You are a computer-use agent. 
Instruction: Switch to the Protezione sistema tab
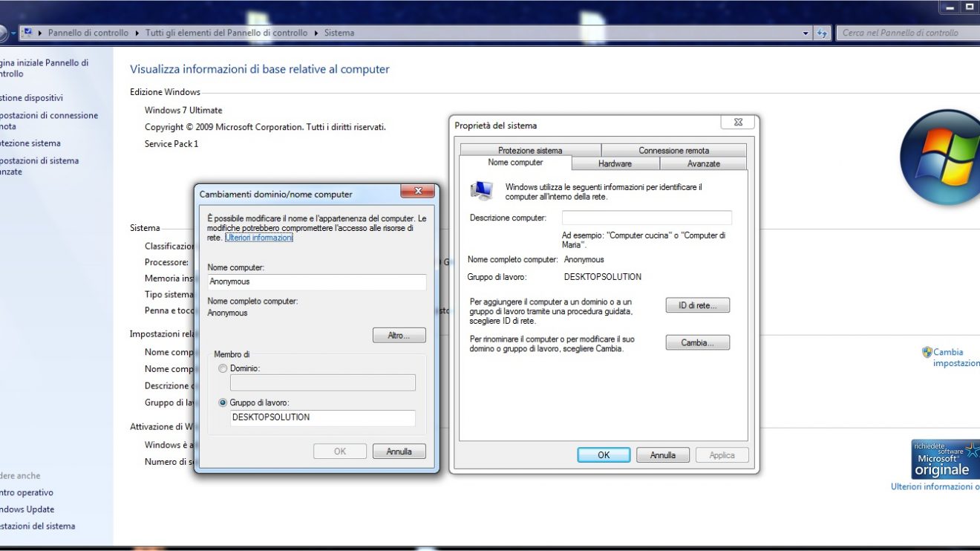530,150
